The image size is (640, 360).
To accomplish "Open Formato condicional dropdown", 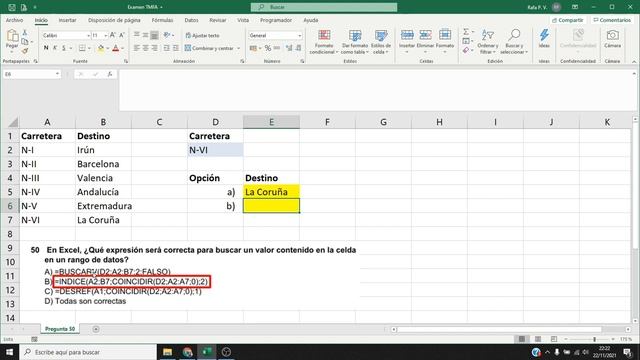I will pyautogui.click(x=324, y=42).
